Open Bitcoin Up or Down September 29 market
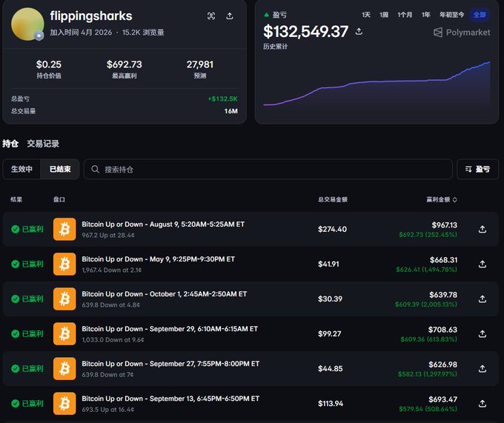The width and height of the screenshot is (504, 423). 170,329
